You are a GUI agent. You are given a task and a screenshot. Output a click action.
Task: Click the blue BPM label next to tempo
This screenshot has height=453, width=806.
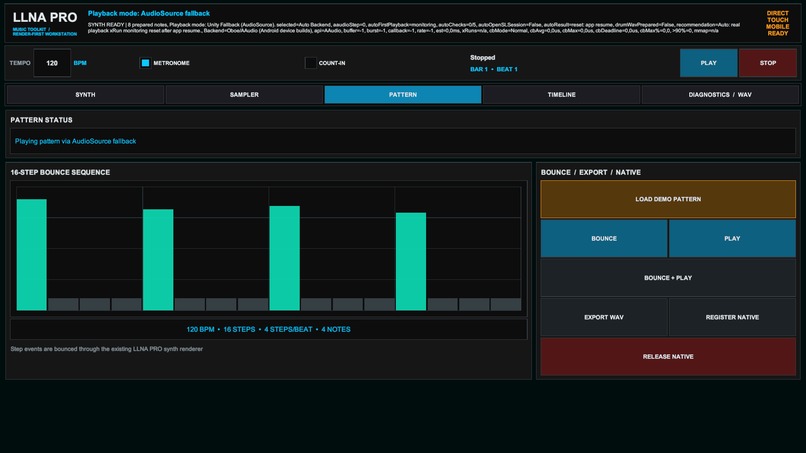point(80,63)
